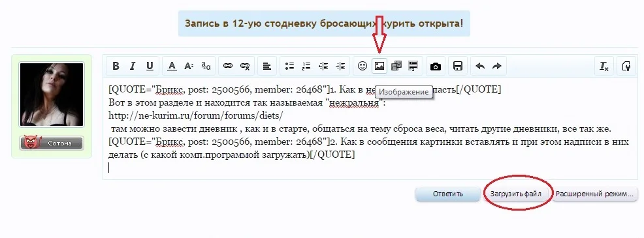Open the smilies picker
The width and height of the screenshot is (644, 238).
[x=362, y=66]
